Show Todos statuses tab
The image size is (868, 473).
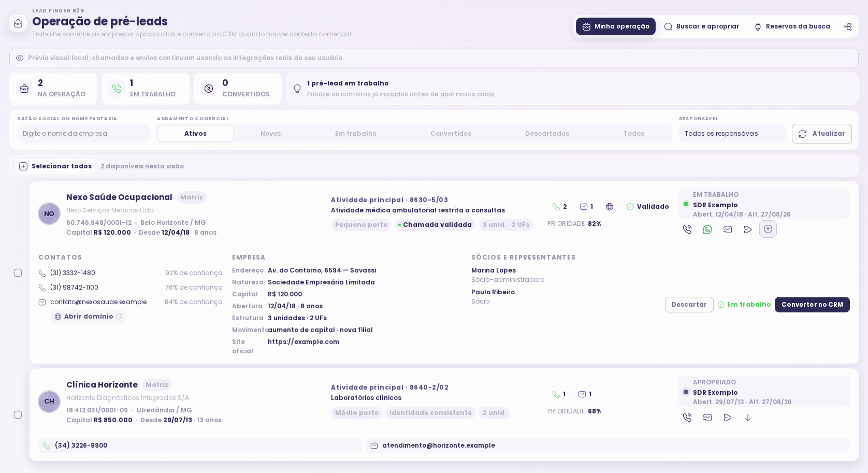pyautogui.click(x=634, y=134)
